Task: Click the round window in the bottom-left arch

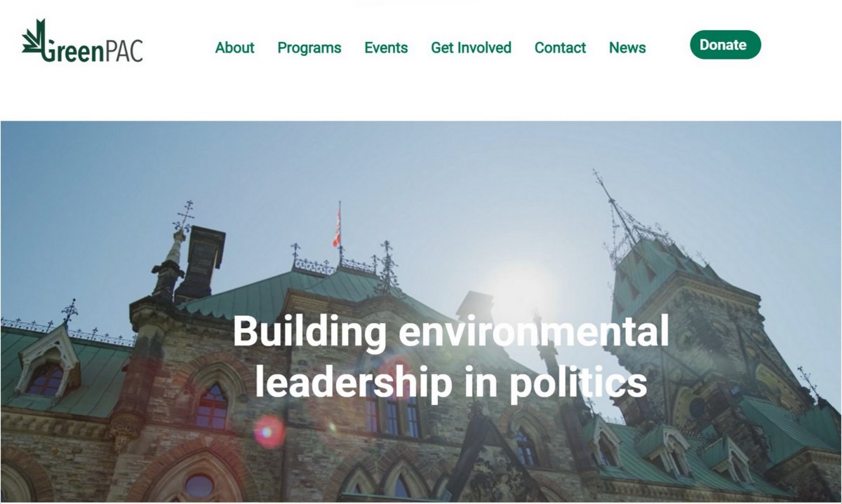Action: tap(199, 486)
